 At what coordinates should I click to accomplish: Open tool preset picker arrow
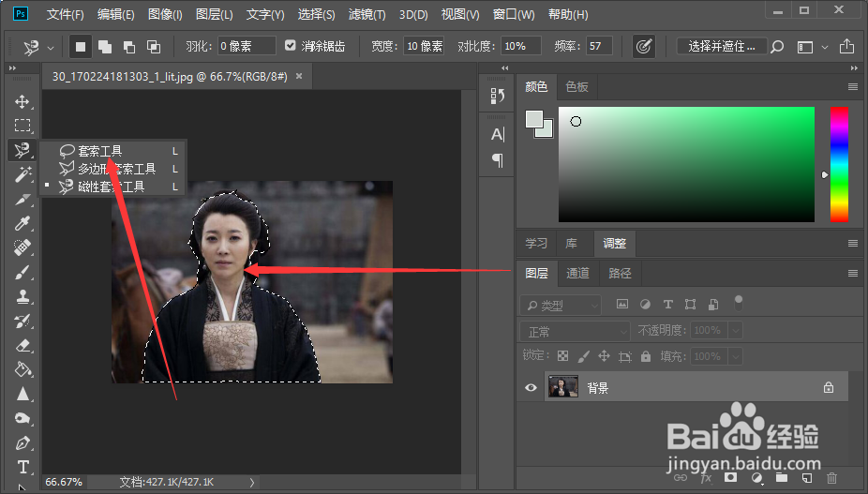click(x=51, y=48)
